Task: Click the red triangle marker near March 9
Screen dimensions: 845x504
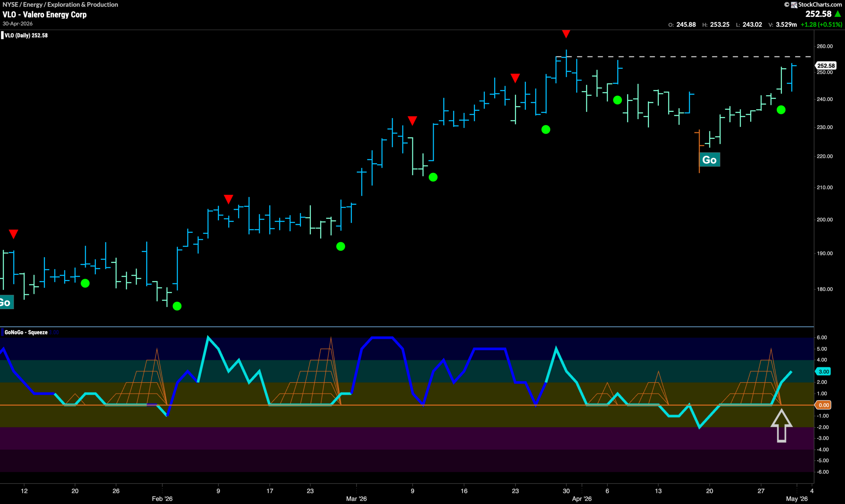Action: (412, 121)
